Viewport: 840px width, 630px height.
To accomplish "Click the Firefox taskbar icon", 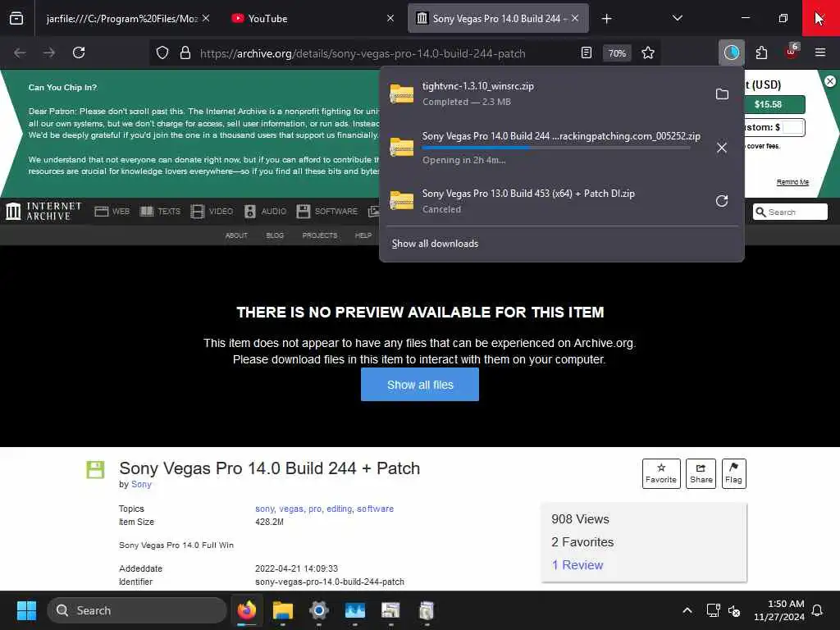I will 247,610.
